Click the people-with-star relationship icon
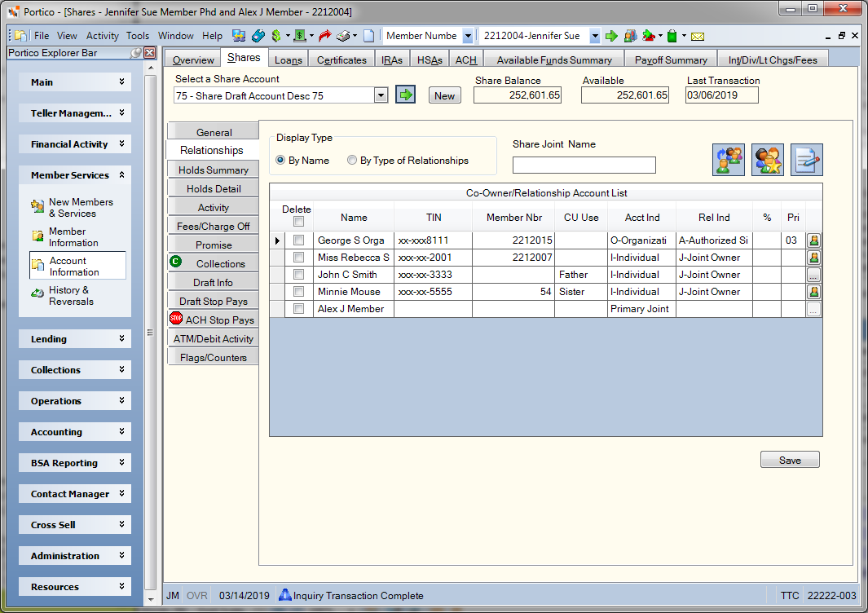 [x=767, y=160]
